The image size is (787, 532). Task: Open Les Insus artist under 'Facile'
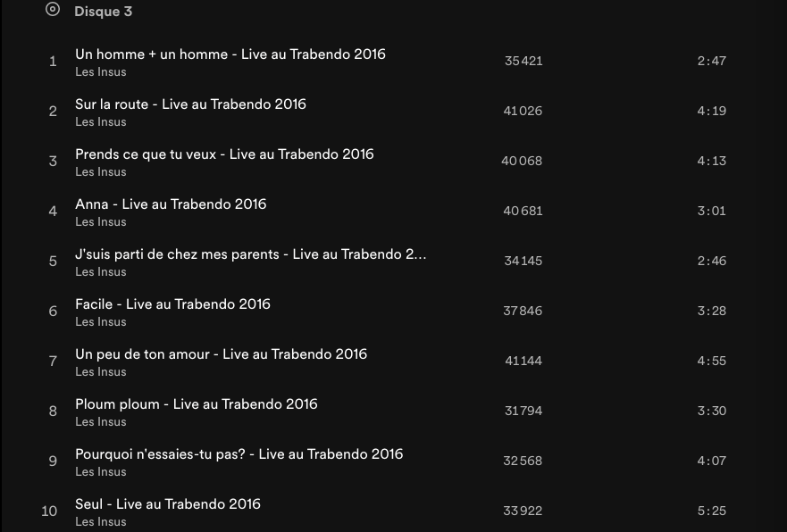click(100, 322)
